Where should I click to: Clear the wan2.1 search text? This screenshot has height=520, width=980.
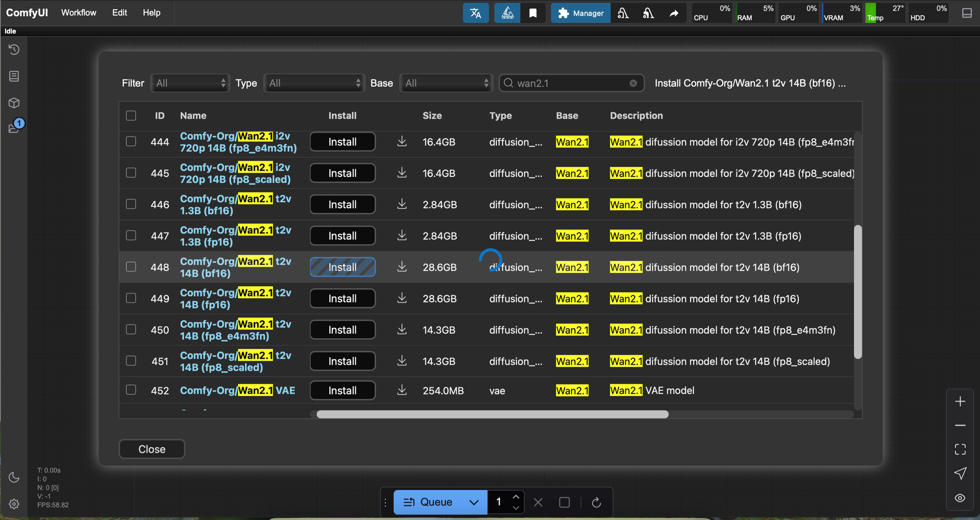pos(633,83)
